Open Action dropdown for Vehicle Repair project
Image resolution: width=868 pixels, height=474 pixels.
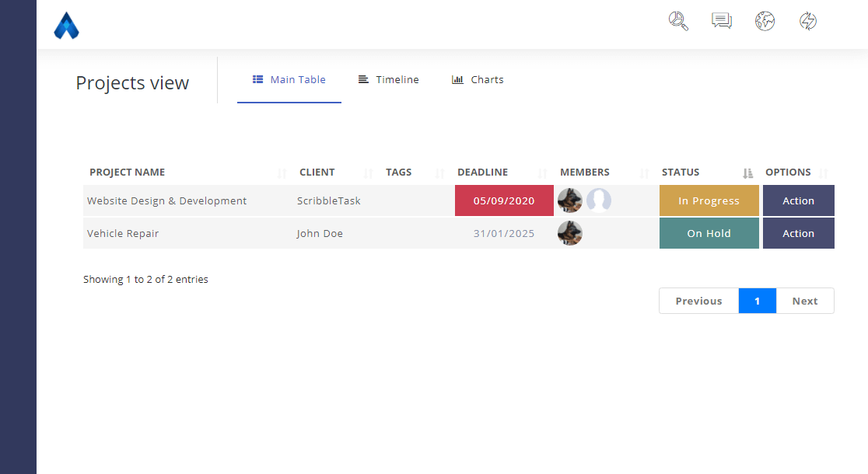coord(798,232)
